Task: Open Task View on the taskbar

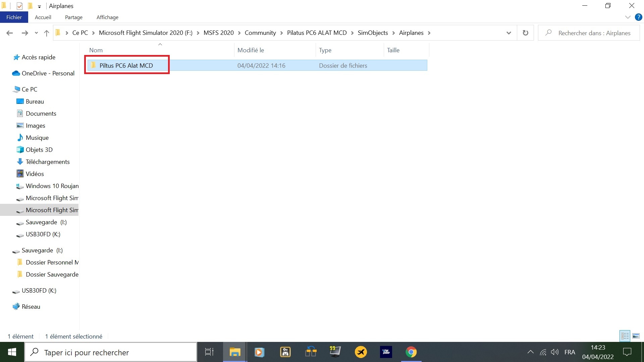Action: tap(209, 352)
